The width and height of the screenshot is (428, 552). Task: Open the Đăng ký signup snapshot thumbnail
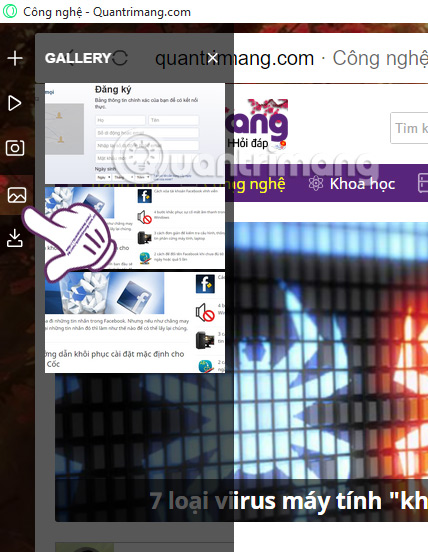pos(135,133)
